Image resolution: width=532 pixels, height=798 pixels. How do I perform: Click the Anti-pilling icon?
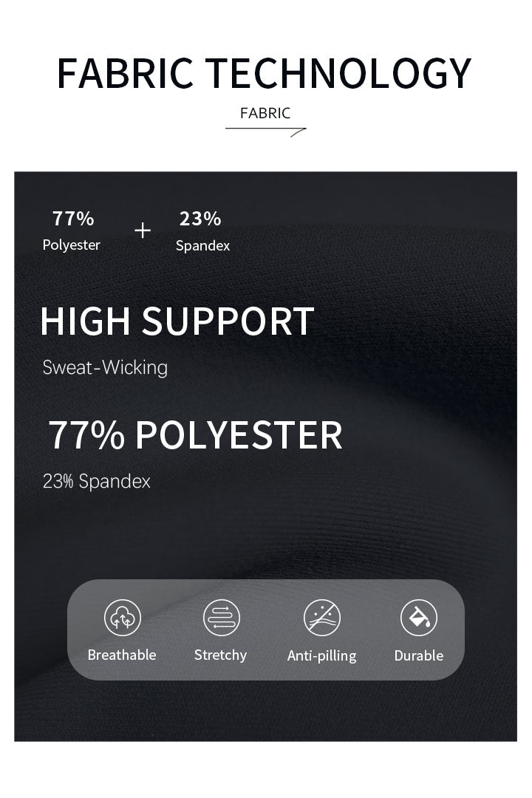coord(321,618)
